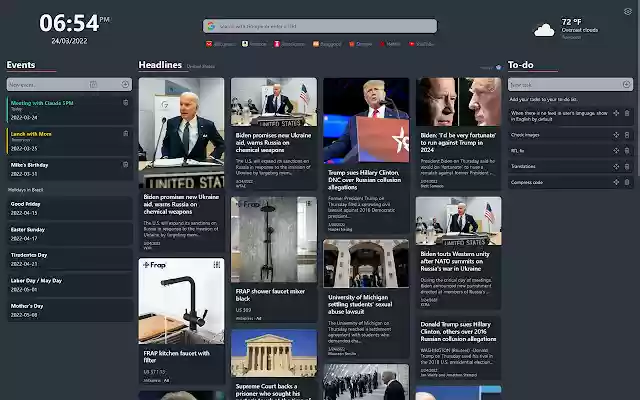Viewport: 640px width, 400px height.
Task: Open 'Supreme Court backs a prisoner' headline
Action: point(272,392)
